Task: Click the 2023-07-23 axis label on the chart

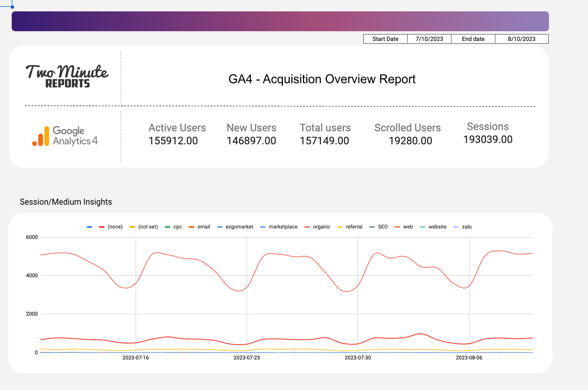Action: 246,357
